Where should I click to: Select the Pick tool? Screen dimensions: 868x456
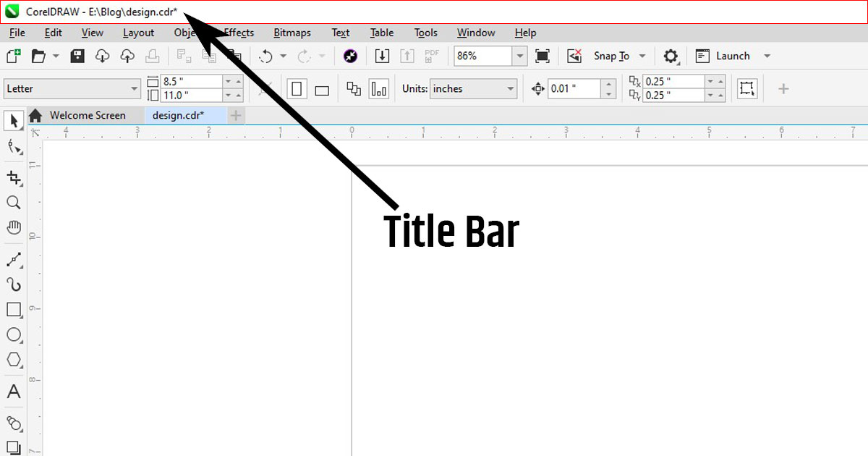[x=13, y=119]
